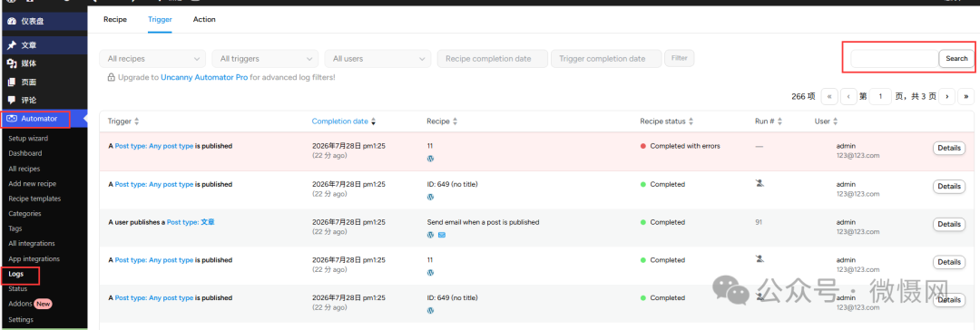
Task: Open Settings submenu item
Action: click(x=21, y=319)
